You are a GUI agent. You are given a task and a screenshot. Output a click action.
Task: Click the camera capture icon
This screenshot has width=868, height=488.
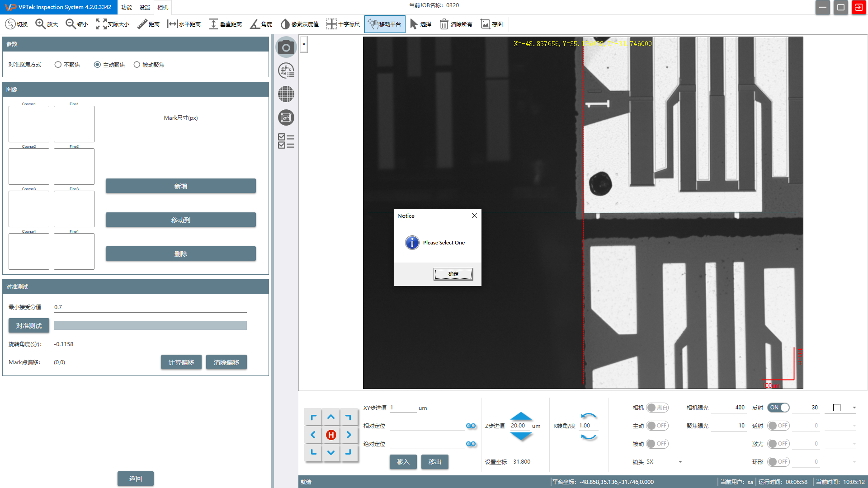pyautogui.click(x=286, y=47)
